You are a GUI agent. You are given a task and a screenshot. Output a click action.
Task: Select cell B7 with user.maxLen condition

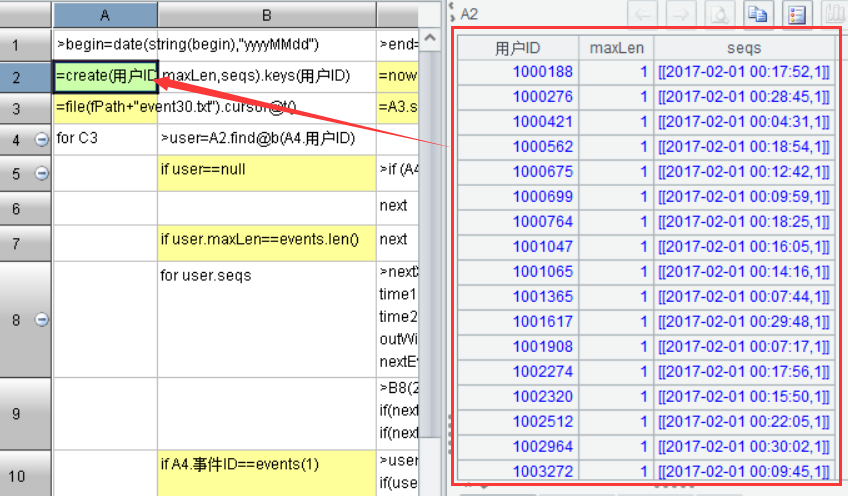coord(266,241)
